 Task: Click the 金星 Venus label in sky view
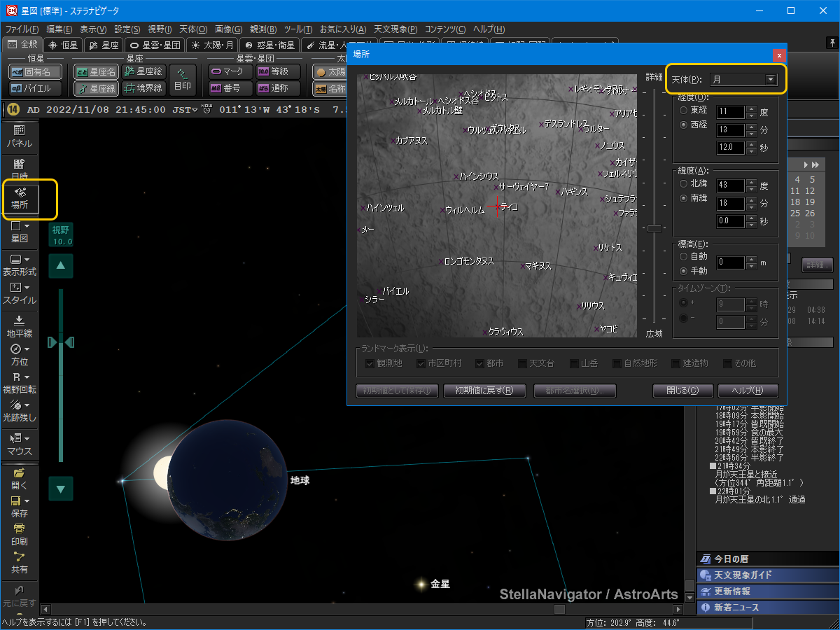440,584
